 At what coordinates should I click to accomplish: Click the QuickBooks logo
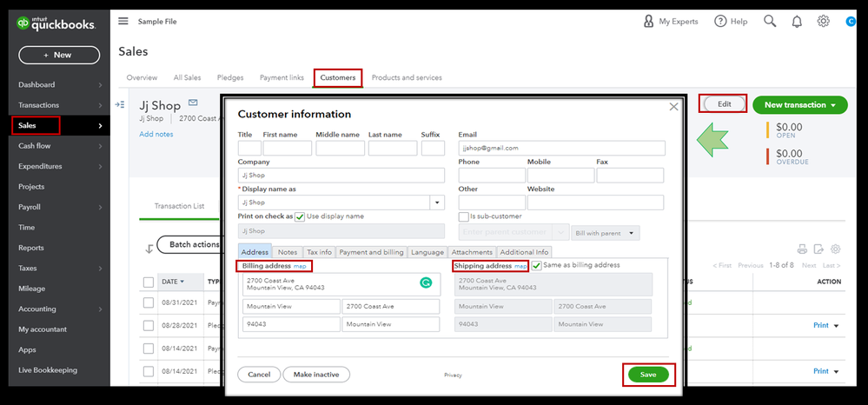pos(56,23)
